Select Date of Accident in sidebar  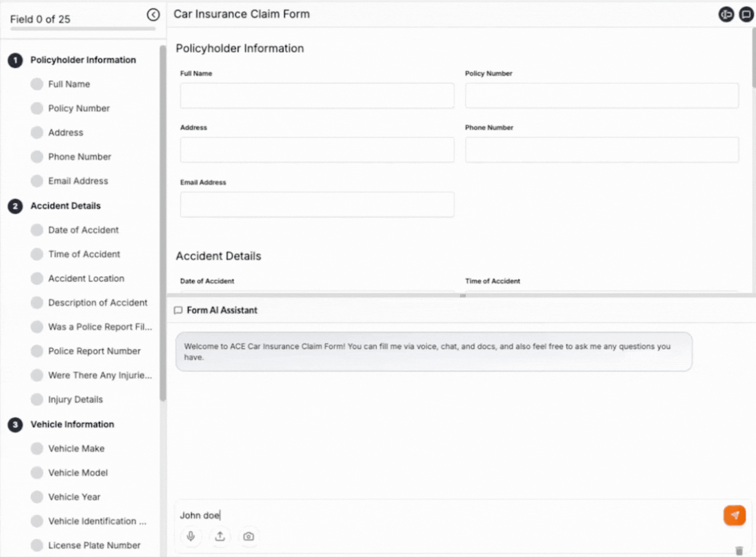click(x=74, y=230)
